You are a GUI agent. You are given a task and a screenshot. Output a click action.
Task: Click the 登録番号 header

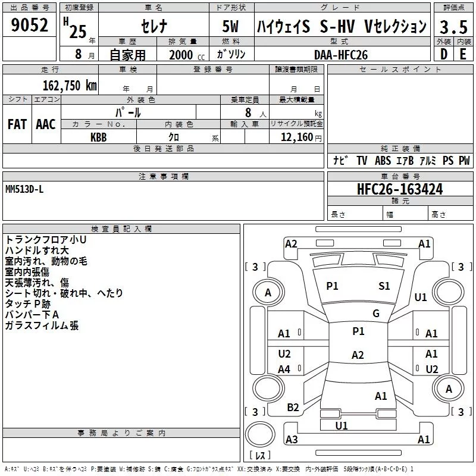coord(213,69)
